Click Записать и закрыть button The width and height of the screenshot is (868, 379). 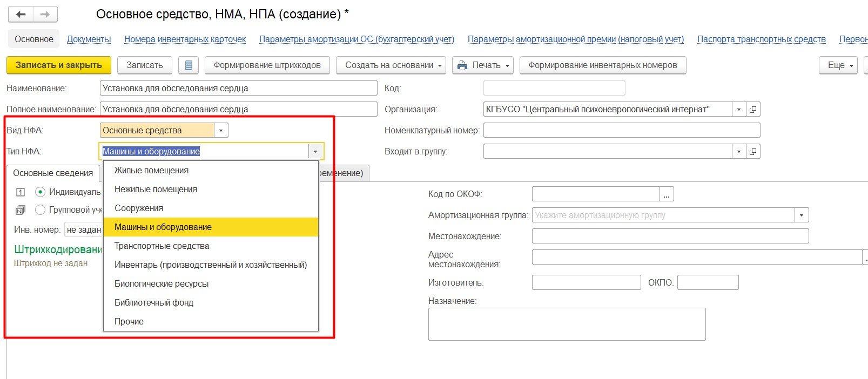(x=59, y=65)
